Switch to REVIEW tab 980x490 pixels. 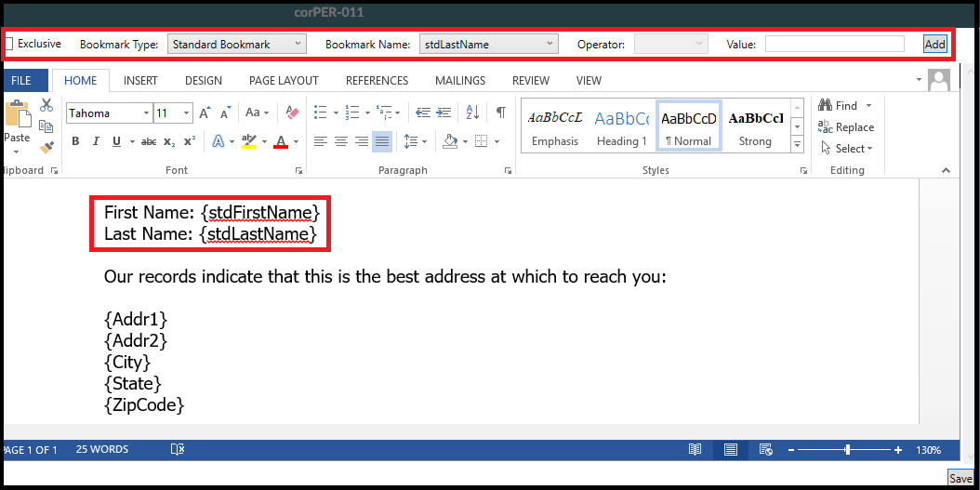pos(531,81)
